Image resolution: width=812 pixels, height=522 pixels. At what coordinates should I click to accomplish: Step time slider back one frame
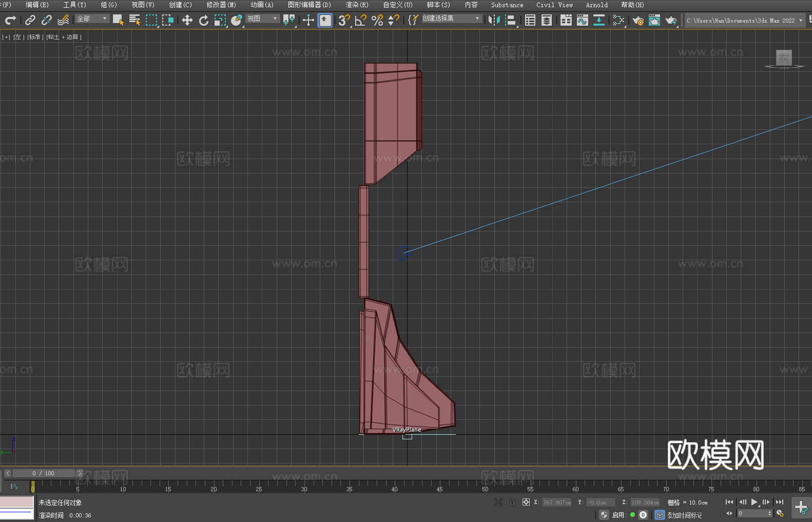pos(8,473)
